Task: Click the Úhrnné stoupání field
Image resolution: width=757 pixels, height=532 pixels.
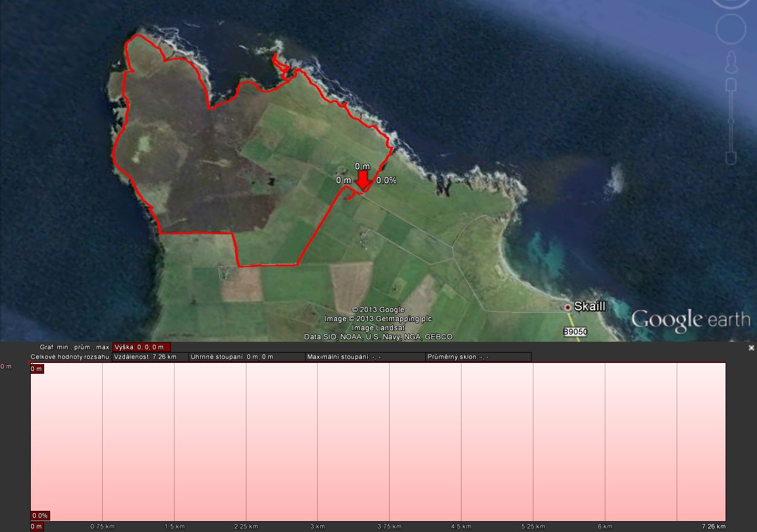Action: 246,357
